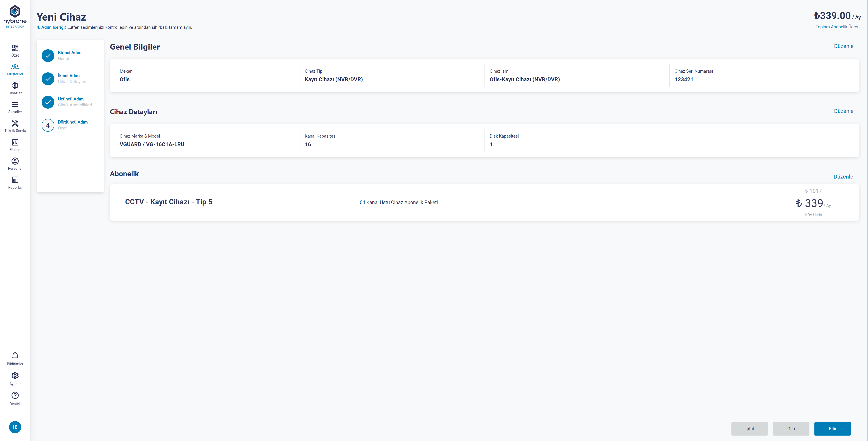Click the Geri button

coord(791,429)
